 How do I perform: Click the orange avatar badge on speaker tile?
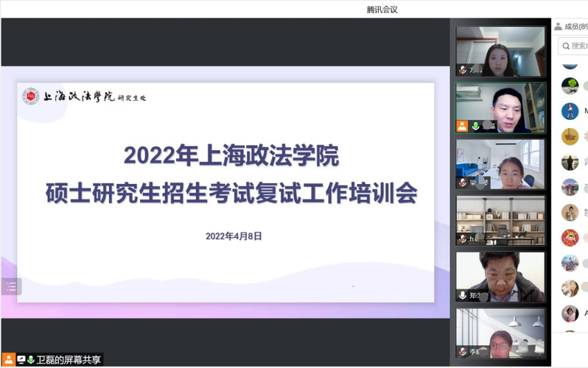click(462, 126)
